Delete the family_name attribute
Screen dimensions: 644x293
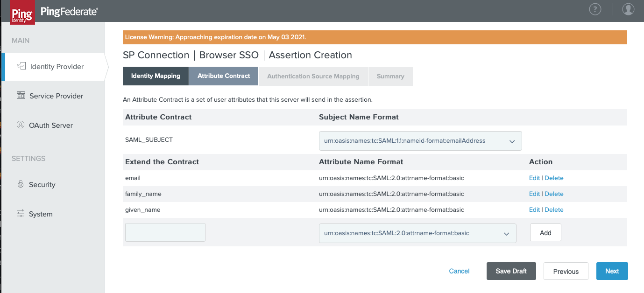554,194
